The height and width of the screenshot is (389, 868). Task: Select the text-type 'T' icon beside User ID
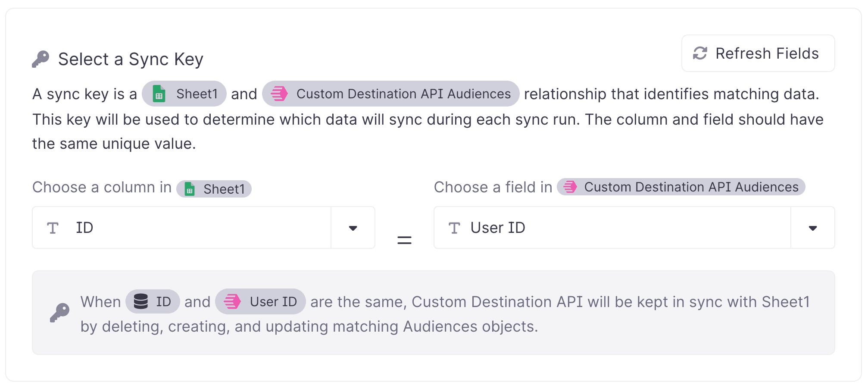(454, 228)
